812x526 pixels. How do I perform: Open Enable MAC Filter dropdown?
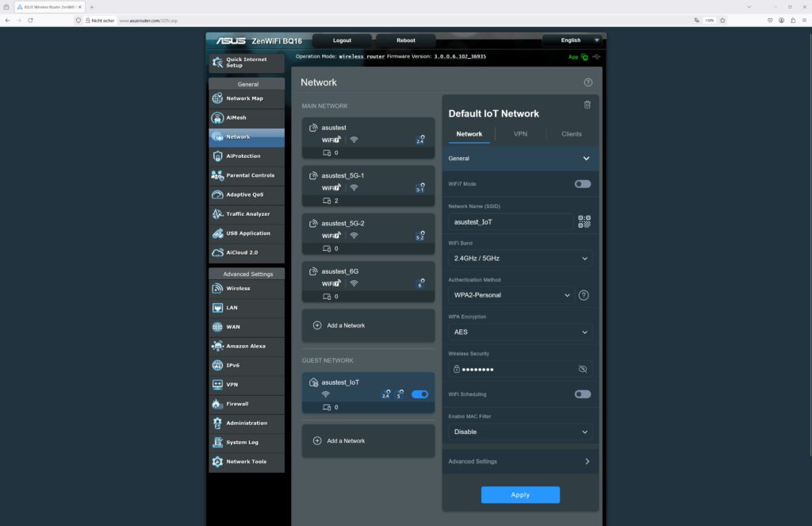click(x=520, y=432)
